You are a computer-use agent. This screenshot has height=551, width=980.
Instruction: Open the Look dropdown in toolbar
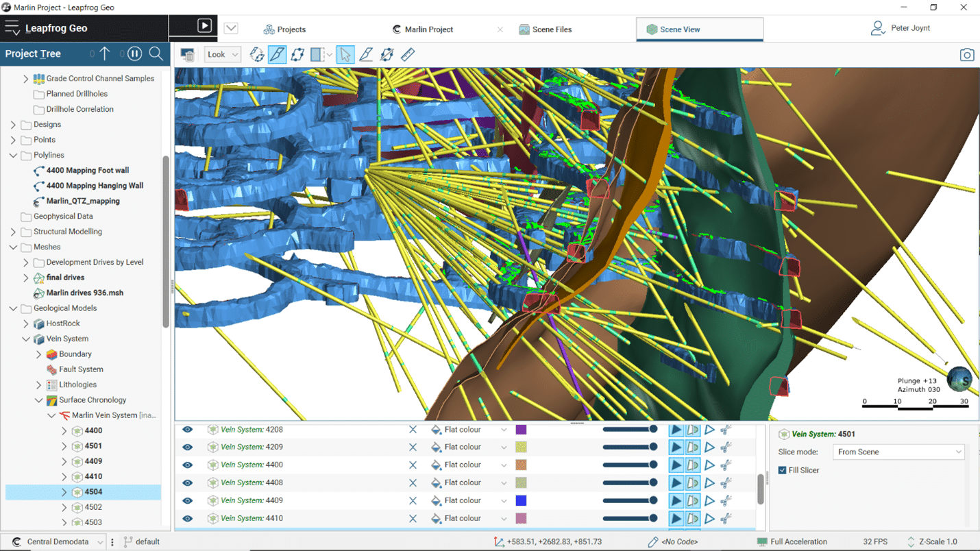[223, 55]
